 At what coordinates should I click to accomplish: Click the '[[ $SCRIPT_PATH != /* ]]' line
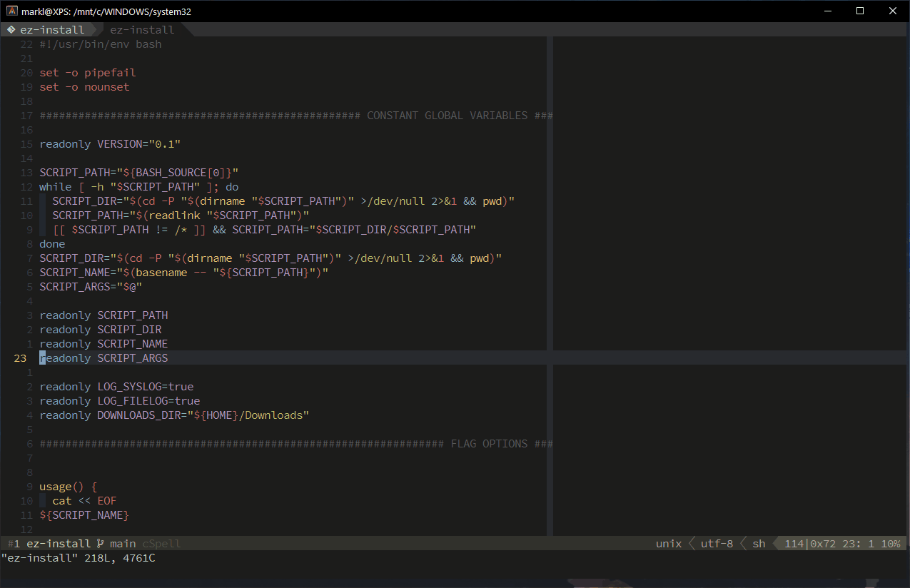pyautogui.click(x=264, y=230)
